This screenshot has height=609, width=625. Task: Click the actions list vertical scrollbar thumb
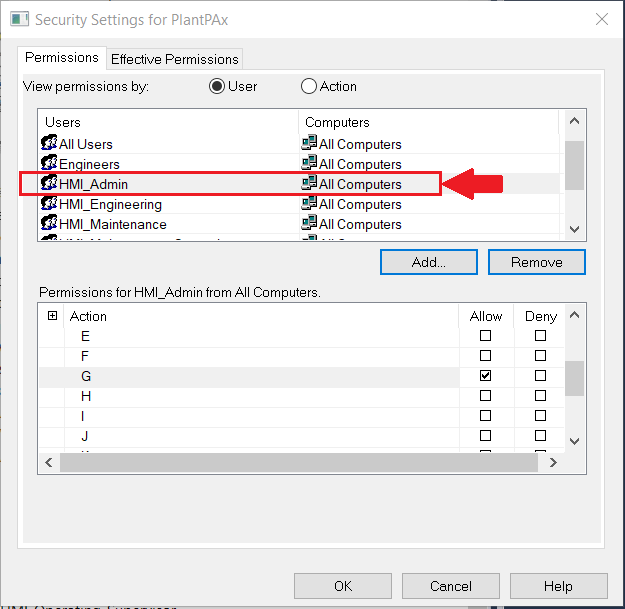574,378
